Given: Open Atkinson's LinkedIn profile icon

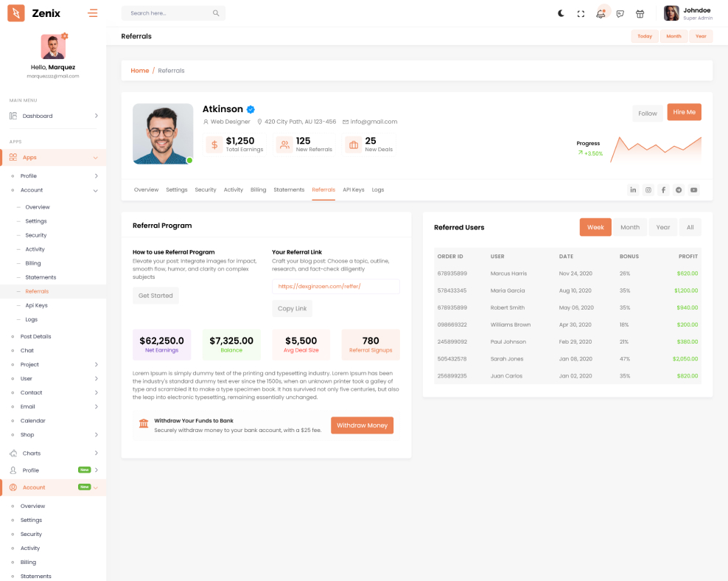Looking at the screenshot, I should click(x=633, y=190).
